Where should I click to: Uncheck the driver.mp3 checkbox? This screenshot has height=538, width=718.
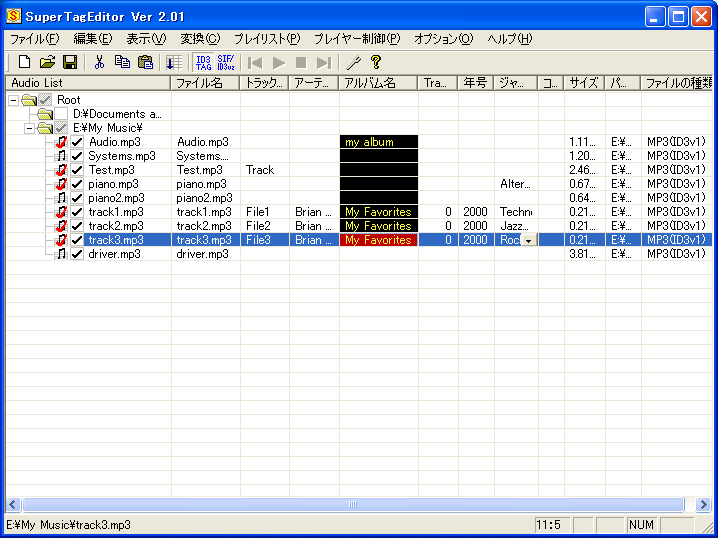(77, 254)
